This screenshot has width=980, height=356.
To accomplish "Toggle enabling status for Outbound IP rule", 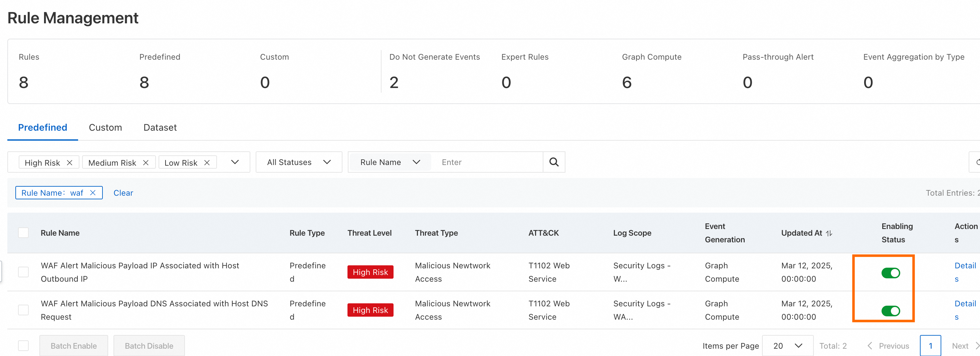I will 891,273.
